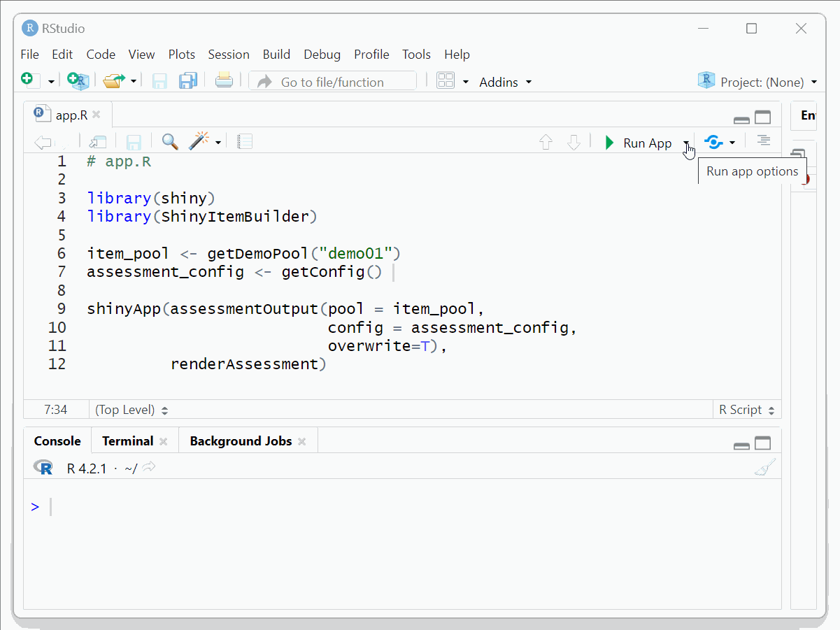Screen dimensions: 840x630
Task: Open the Code Tools dropdown arrow
Action: click(218, 143)
